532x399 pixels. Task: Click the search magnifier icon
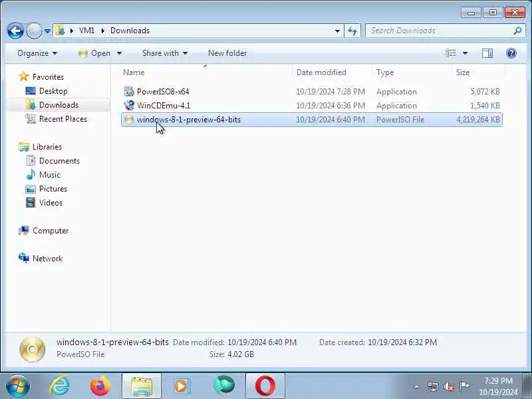pyautogui.click(x=517, y=31)
